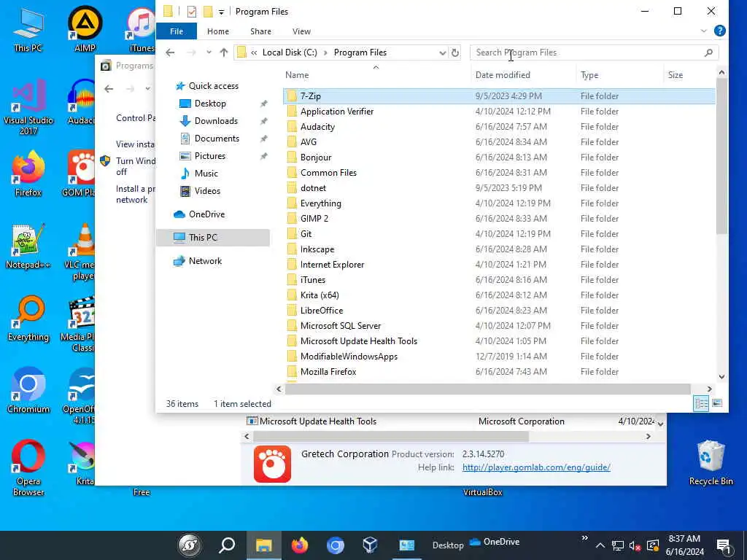The height and width of the screenshot is (560, 747).
Task: Select the Mozilla Firefox folder
Action: coord(499,372)
